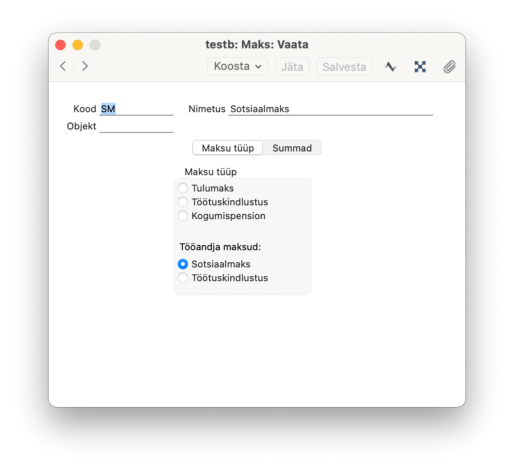Choose employer Töötuskindlustus radio option

click(x=183, y=278)
